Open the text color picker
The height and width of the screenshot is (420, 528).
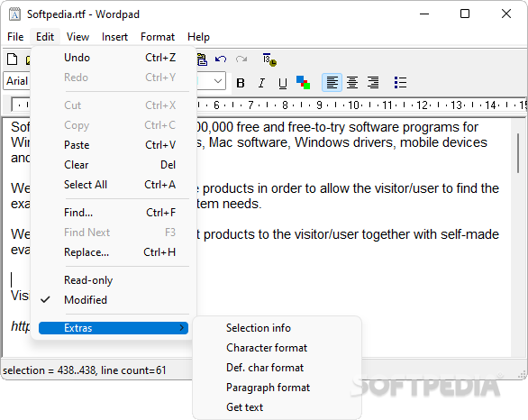(303, 83)
